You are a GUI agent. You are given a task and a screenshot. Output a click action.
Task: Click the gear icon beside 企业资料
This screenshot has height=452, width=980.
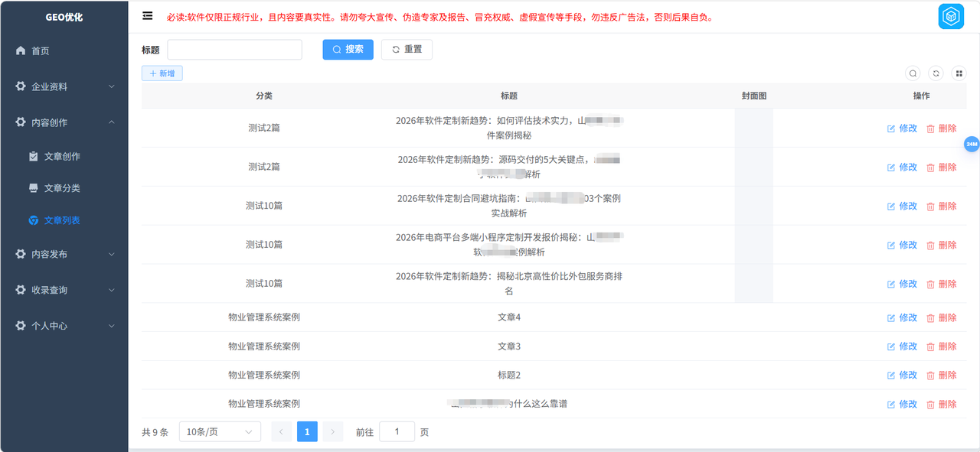(x=21, y=86)
